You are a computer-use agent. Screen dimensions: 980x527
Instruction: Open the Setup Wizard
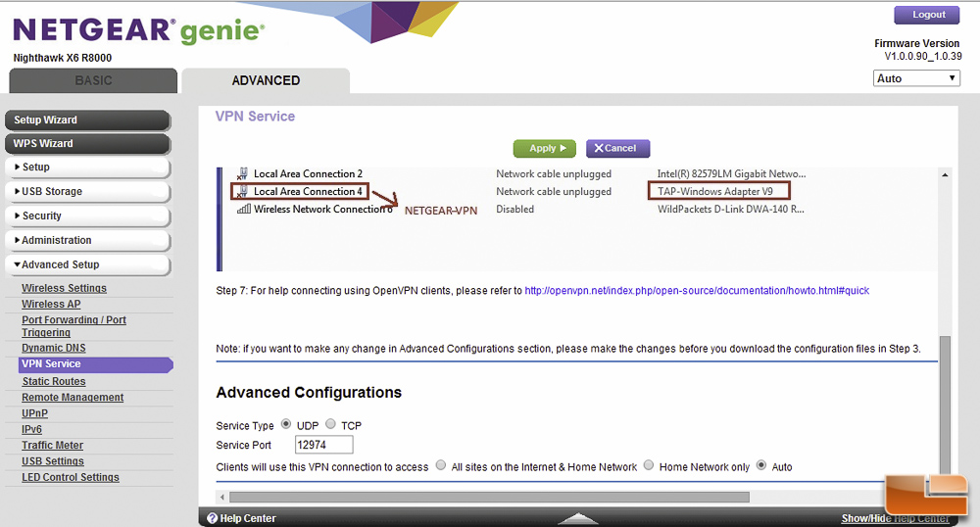click(87, 120)
